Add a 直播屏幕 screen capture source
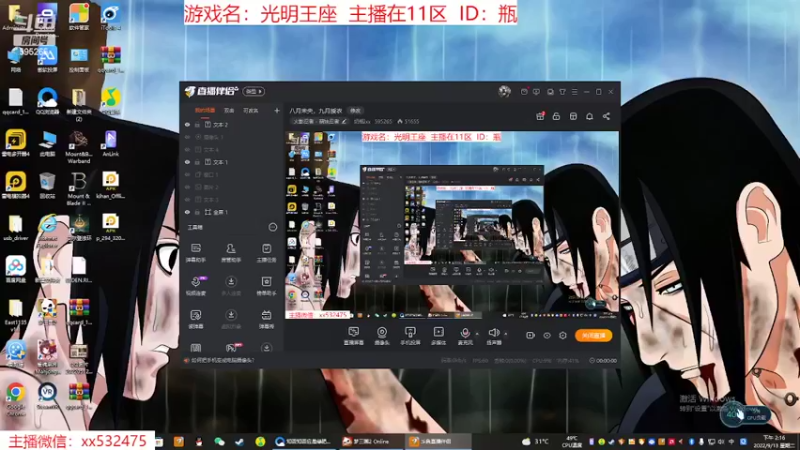The image size is (800, 450). click(x=354, y=336)
